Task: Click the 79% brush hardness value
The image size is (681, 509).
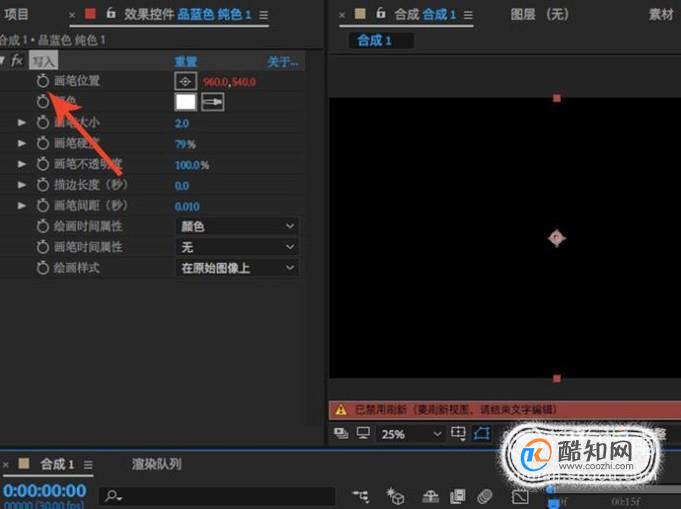Action: (x=185, y=144)
